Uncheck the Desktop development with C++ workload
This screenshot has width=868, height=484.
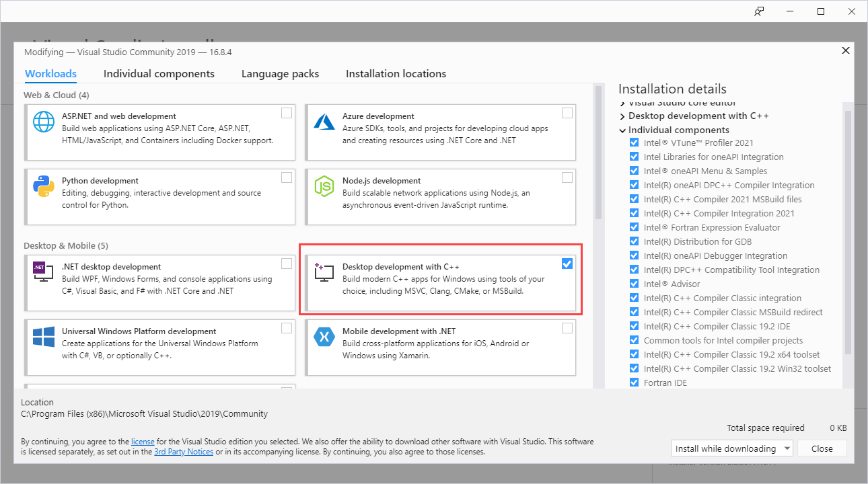(x=567, y=264)
